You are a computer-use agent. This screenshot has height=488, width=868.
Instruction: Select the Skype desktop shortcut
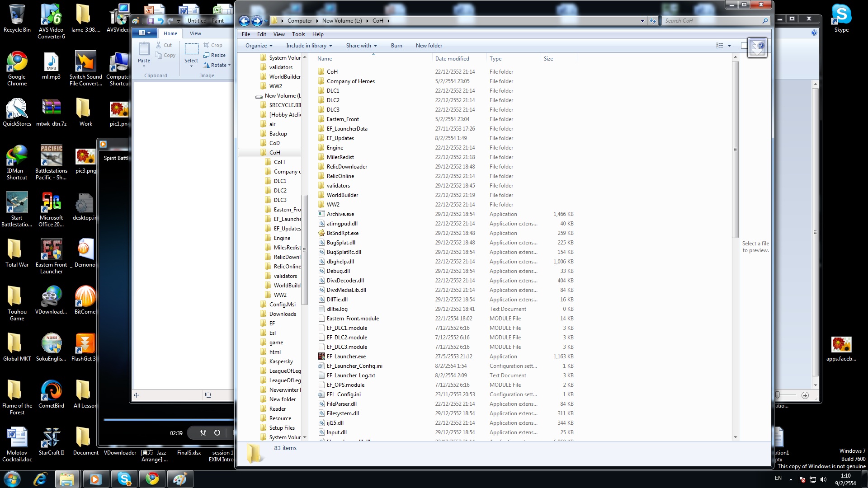point(841,19)
